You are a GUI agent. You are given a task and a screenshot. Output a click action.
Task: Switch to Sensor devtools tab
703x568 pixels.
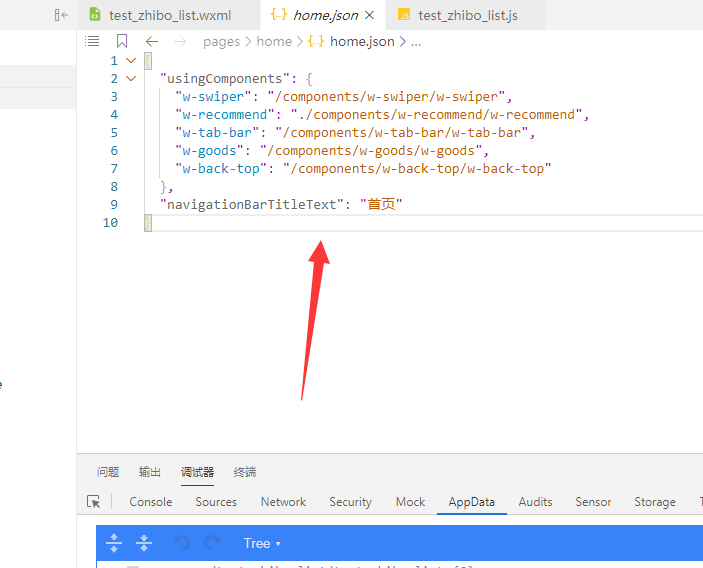pos(593,502)
